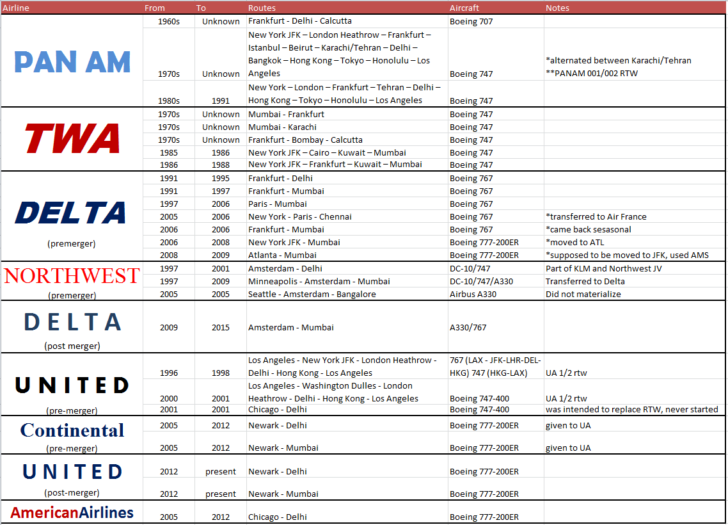Click 'Part of KLM and Northwest JV' note
This screenshot has width=728, height=525.
pos(604,269)
